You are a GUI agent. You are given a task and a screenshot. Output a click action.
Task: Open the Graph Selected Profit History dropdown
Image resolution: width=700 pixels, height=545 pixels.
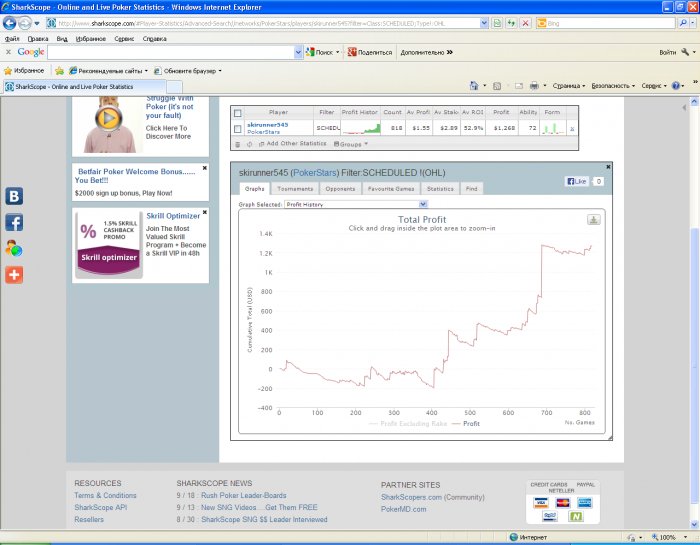pos(356,204)
